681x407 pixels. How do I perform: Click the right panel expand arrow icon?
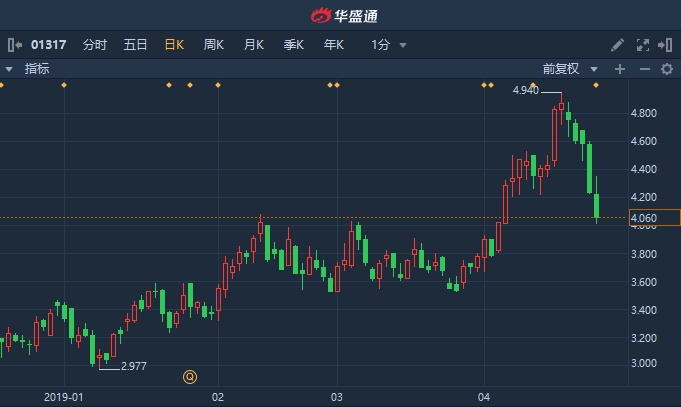665,45
